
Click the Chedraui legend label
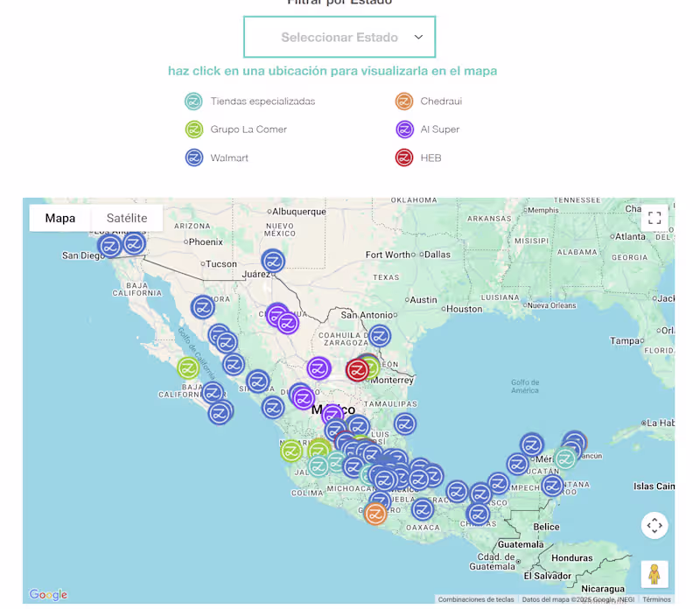coord(441,101)
